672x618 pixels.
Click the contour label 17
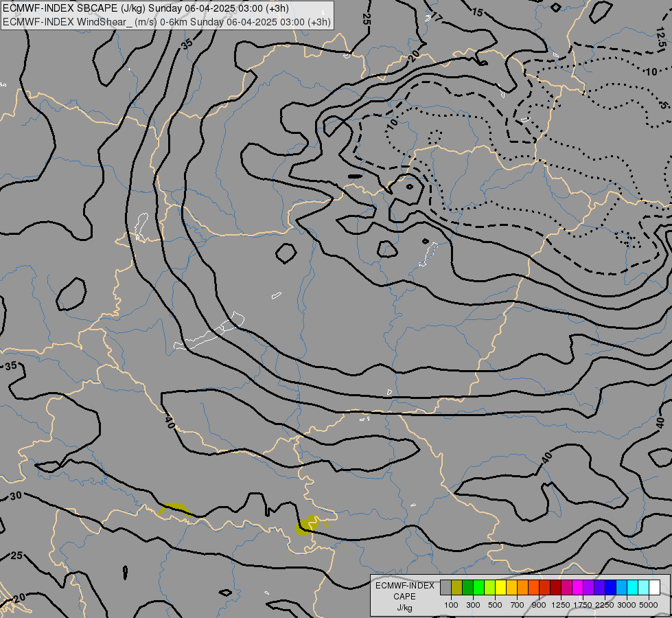click(437, 18)
